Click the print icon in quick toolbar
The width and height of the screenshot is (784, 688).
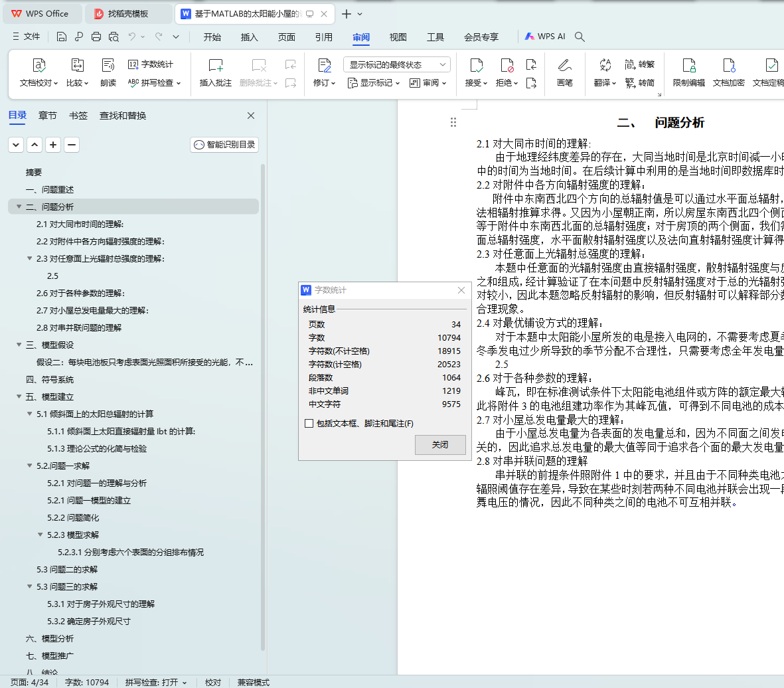pyautogui.click(x=96, y=37)
